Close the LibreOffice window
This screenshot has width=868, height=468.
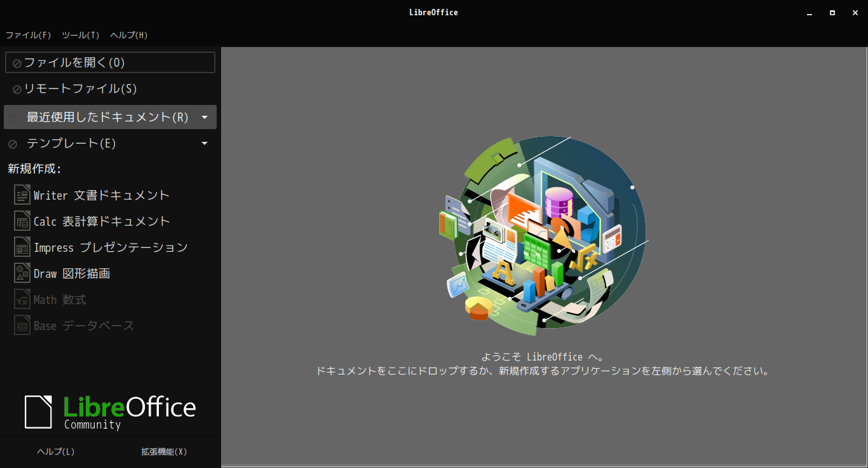tap(855, 13)
